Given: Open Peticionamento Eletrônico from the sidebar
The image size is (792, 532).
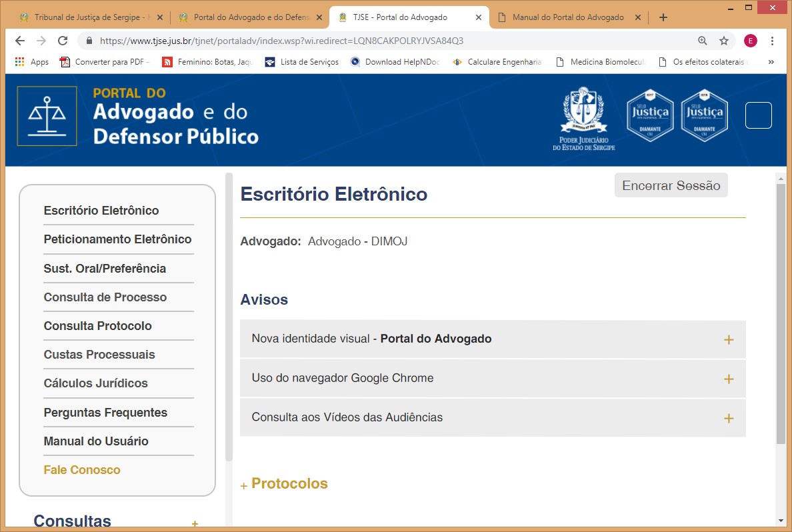Looking at the screenshot, I should (x=117, y=239).
